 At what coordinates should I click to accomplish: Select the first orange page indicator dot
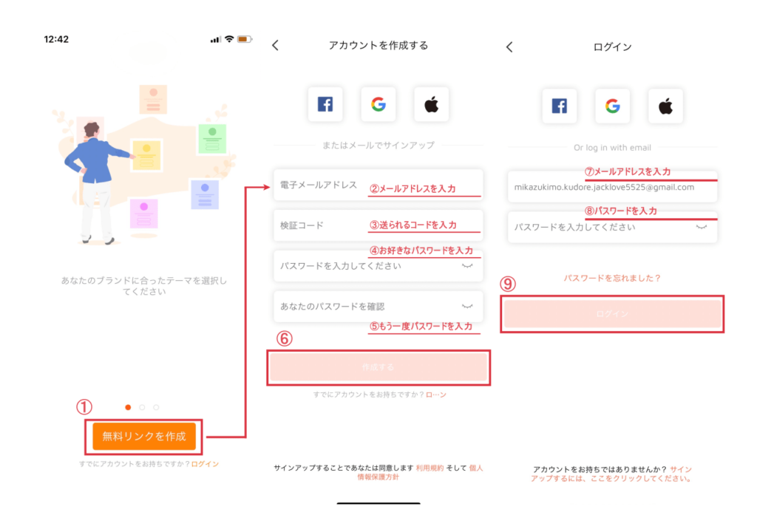pos(128,407)
